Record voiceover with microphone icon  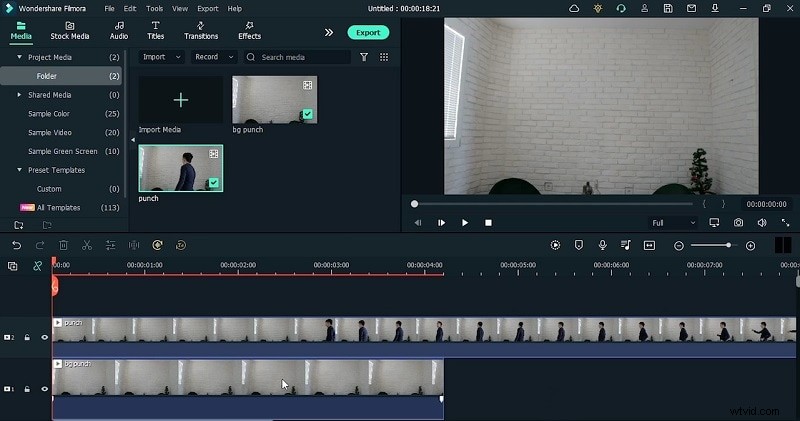pyautogui.click(x=603, y=245)
